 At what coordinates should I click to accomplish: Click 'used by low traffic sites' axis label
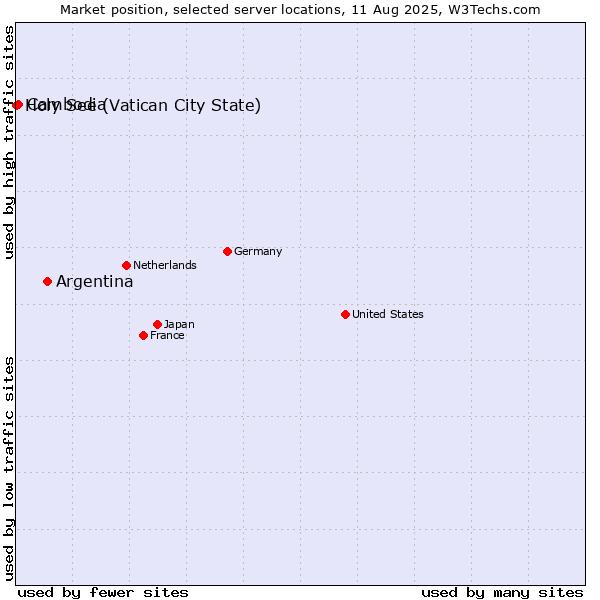[8, 469]
